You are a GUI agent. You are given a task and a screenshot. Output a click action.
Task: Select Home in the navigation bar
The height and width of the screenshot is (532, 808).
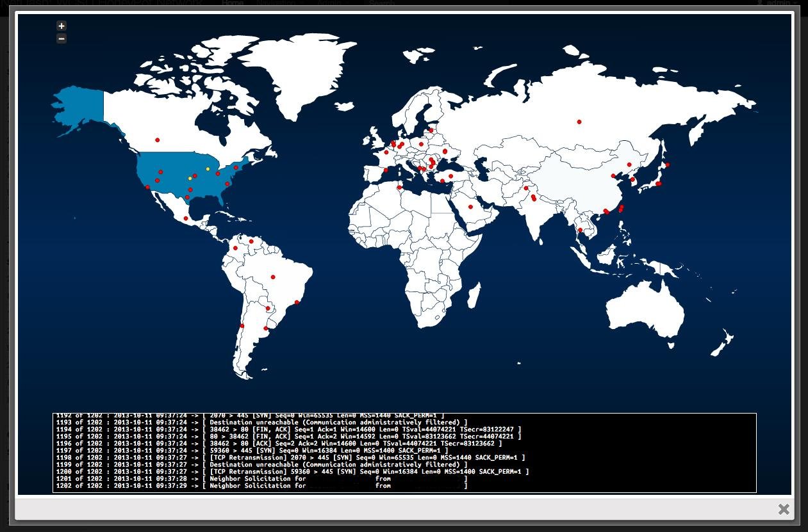point(233,3)
